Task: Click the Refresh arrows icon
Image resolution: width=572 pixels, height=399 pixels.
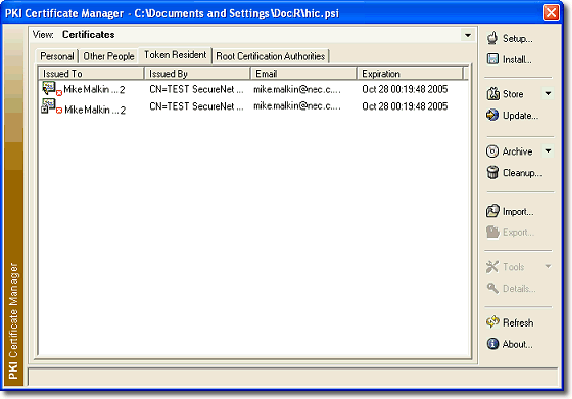Action: [x=492, y=322]
